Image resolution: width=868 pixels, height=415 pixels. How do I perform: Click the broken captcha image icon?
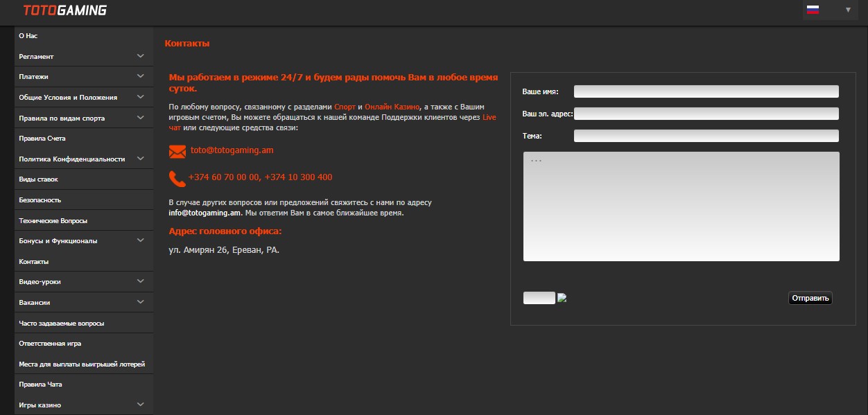coord(562,298)
